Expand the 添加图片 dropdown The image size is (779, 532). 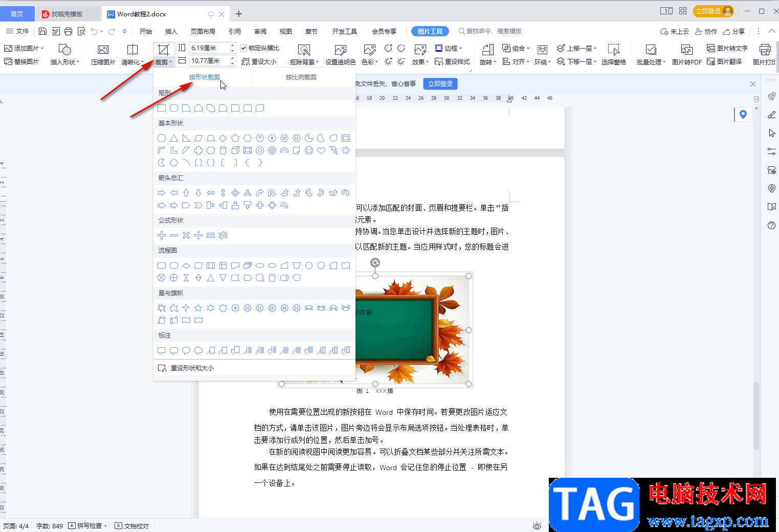(42, 48)
